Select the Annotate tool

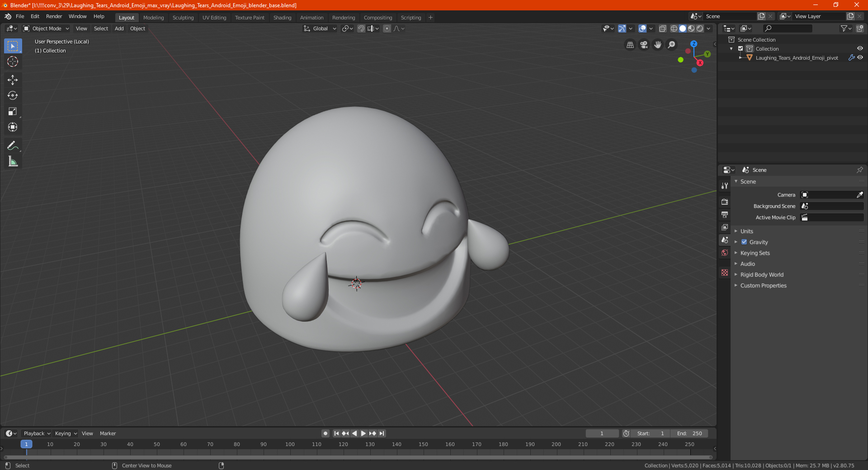point(13,146)
